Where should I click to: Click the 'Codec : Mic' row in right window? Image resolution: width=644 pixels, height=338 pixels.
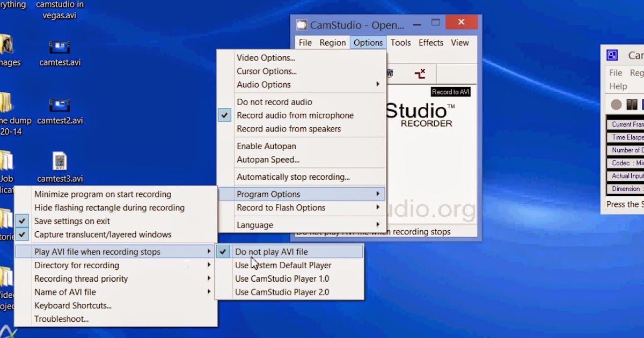[626, 163]
